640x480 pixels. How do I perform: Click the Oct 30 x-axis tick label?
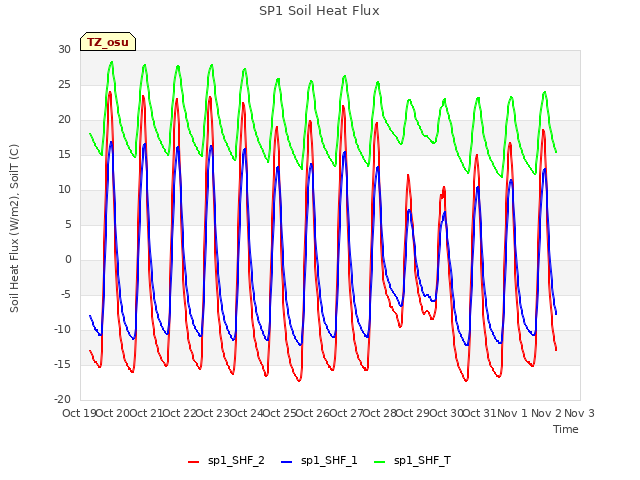(447, 413)
